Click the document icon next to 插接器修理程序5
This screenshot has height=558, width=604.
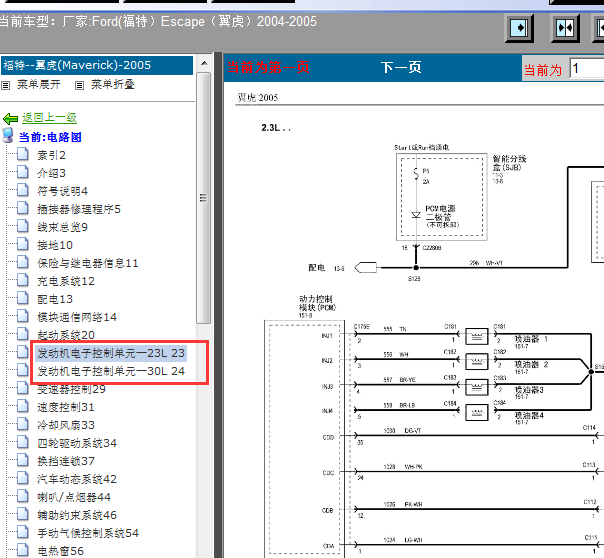[x=23, y=208]
